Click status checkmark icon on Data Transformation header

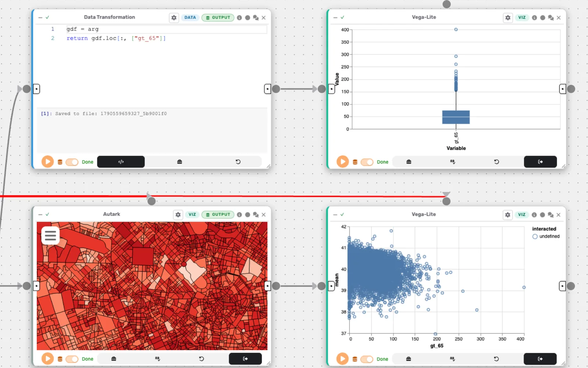[47, 17]
